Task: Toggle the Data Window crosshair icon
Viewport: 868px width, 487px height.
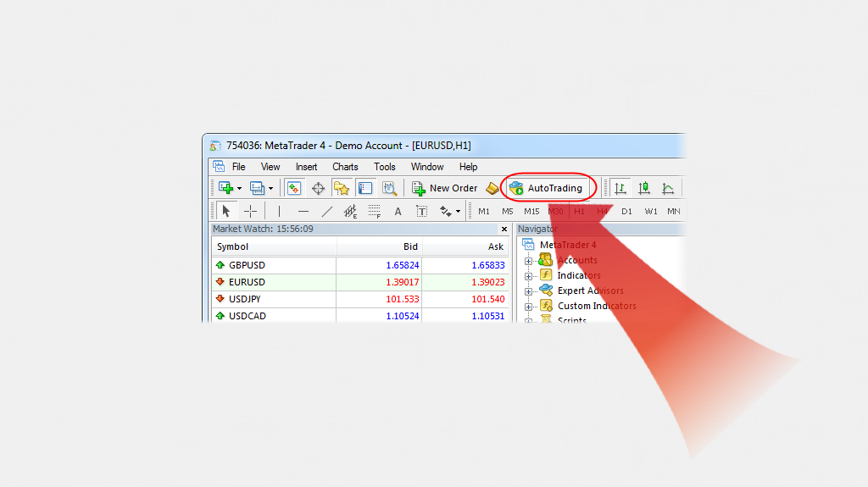Action: [318, 188]
